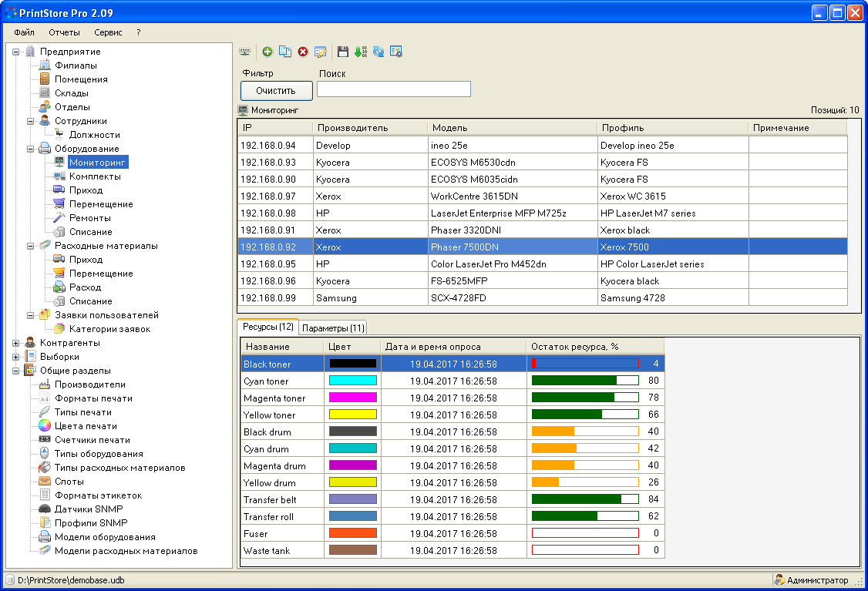Click the Типы оборудования mouse icon
Screen dimensions: 868x591
click(45, 453)
